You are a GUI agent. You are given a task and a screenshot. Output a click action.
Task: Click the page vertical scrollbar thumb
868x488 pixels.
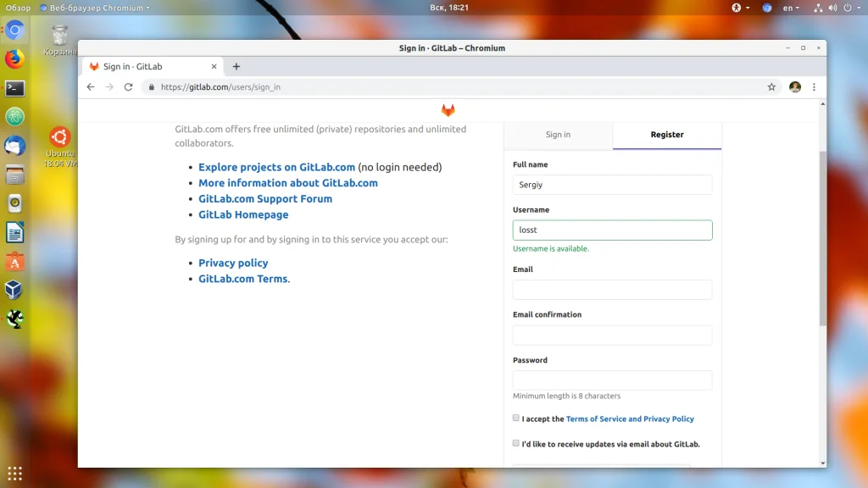click(822, 238)
